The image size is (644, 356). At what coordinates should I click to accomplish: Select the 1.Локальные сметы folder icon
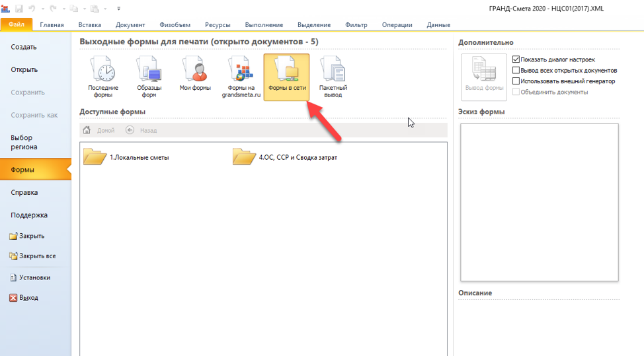[x=95, y=157]
